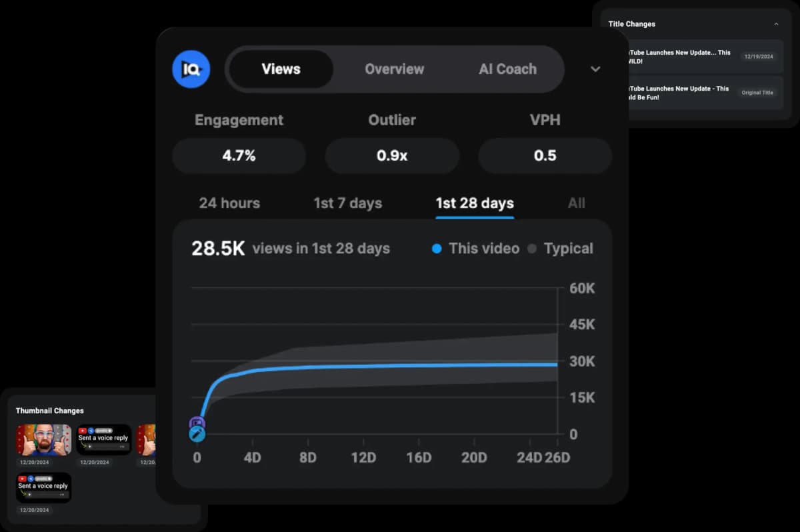This screenshot has width=800, height=532.
Task: Click the Engagement 4.7% metric pill
Action: point(239,155)
